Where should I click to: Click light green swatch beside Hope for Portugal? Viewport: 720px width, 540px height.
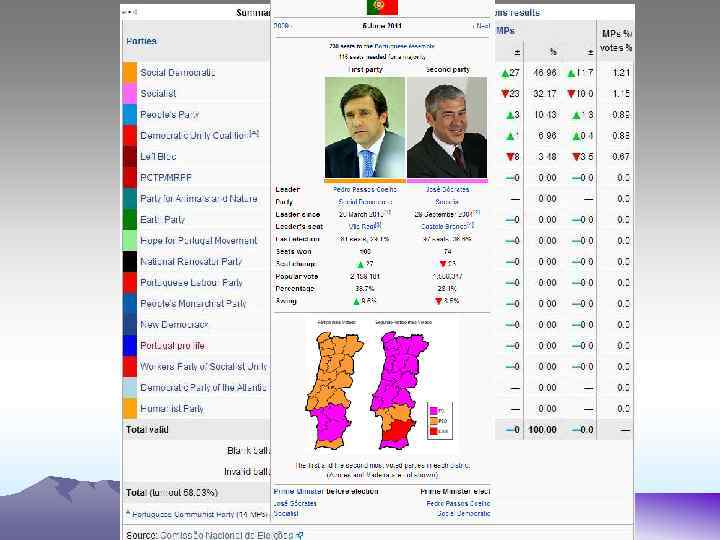click(130, 241)
